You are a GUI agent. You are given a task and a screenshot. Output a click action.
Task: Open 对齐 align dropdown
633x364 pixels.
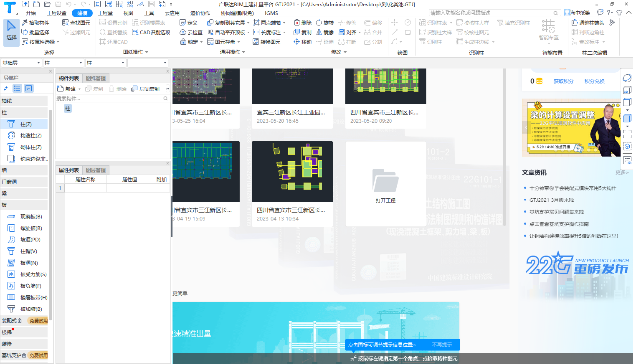pos(360,32)
